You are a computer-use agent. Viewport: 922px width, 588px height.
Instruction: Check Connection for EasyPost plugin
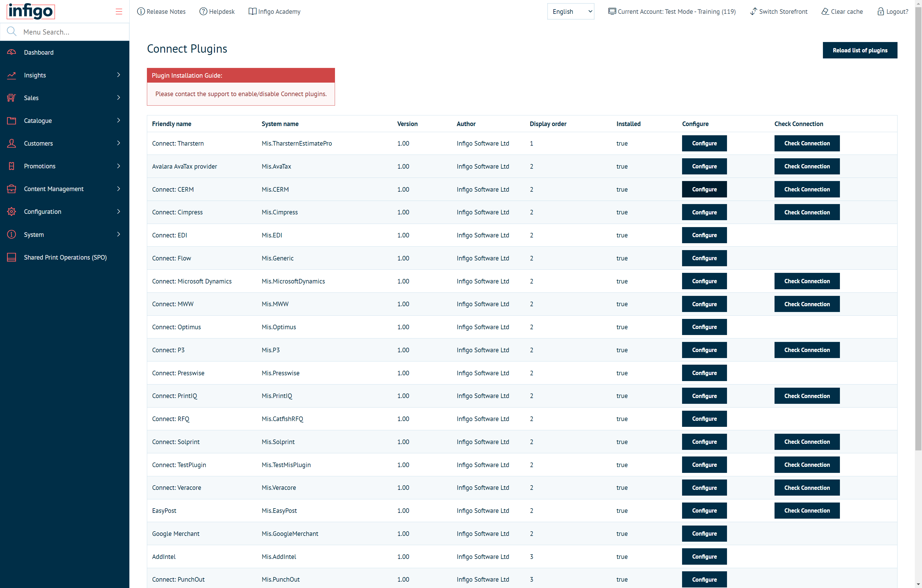807,511
